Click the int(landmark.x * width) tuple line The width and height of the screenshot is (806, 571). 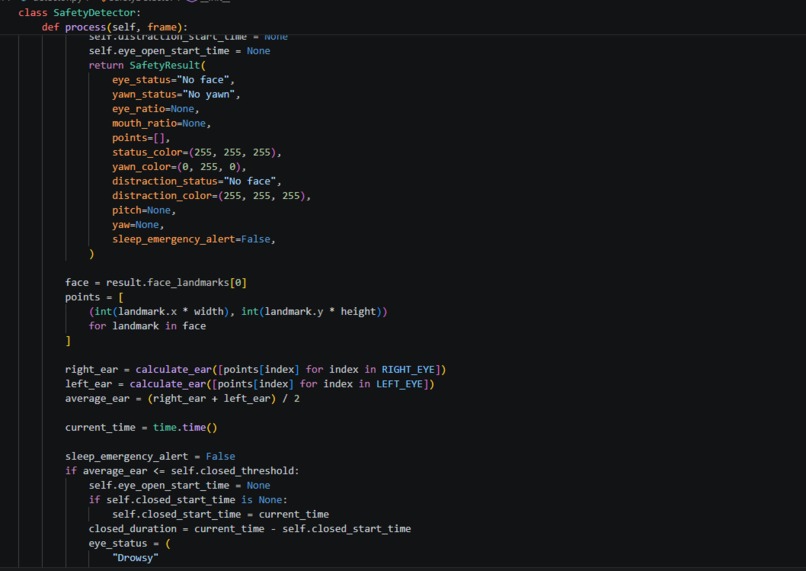238,311
